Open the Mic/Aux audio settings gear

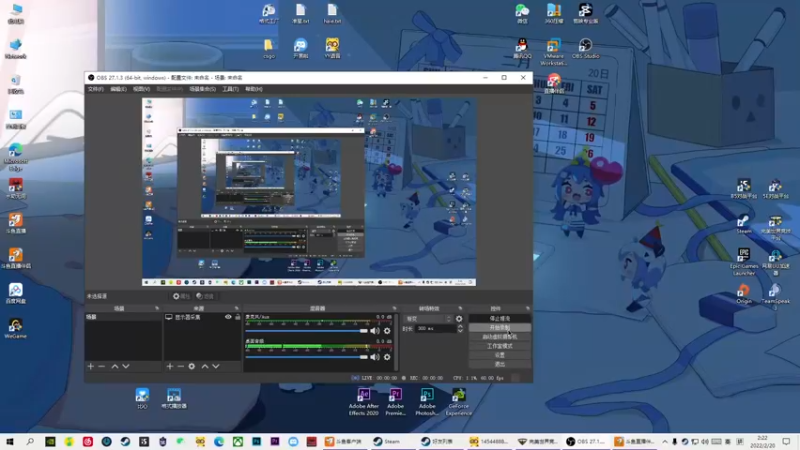point(387,331)
